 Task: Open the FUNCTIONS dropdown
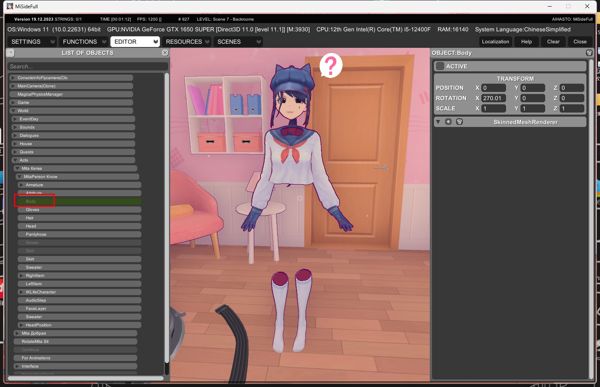pyautogui.click(x=83, y=41)
